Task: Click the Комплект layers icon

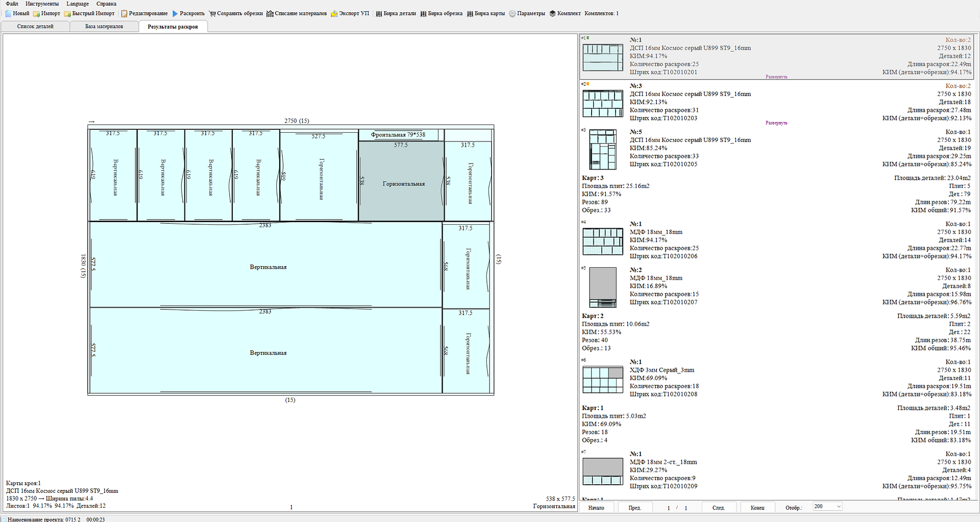Action: click(x=553, y=13)
